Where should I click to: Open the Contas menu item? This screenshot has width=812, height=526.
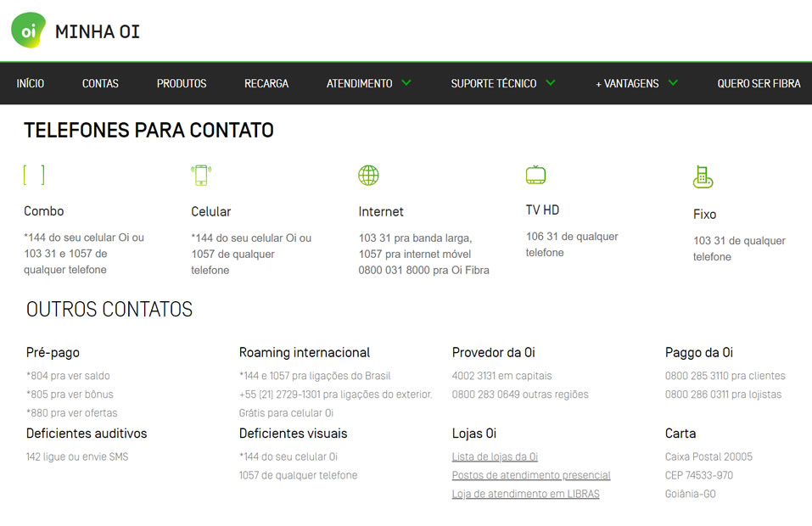[x=100, y=83]
